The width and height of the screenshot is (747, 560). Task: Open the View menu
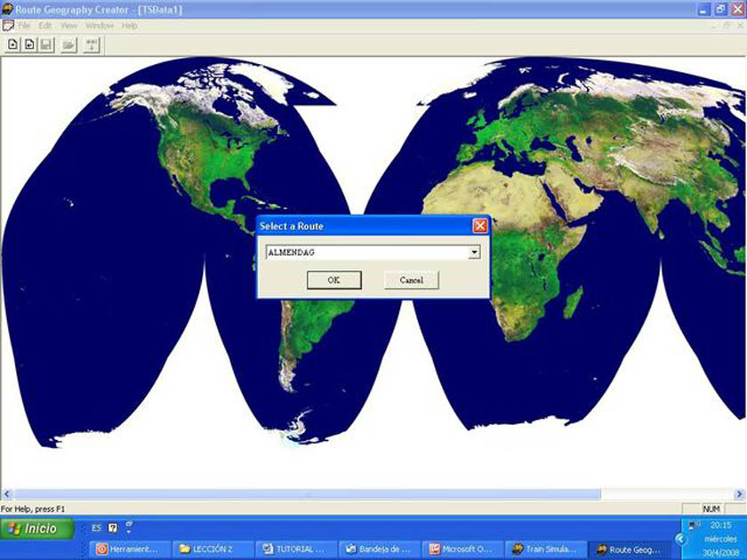tap(68, 26)
